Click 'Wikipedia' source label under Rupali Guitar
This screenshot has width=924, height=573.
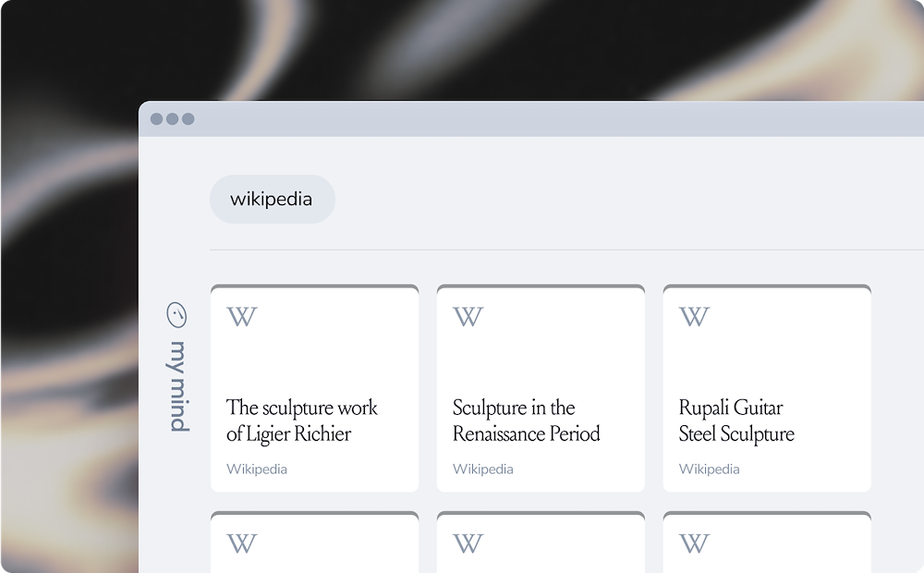coord(710,469)
